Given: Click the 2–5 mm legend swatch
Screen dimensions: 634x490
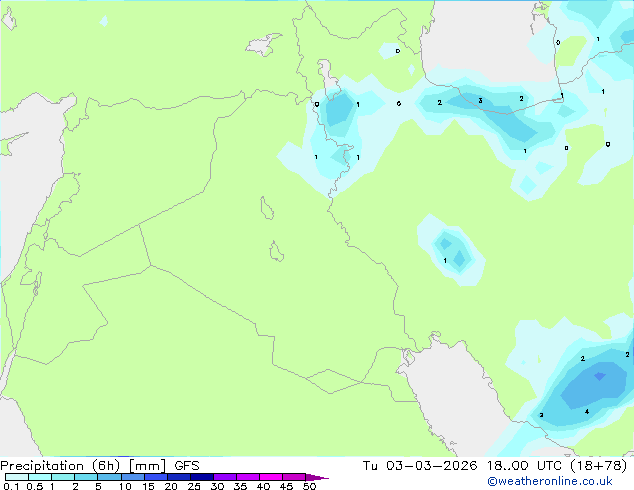Looking at the screenshot, I should click(86, 477).
